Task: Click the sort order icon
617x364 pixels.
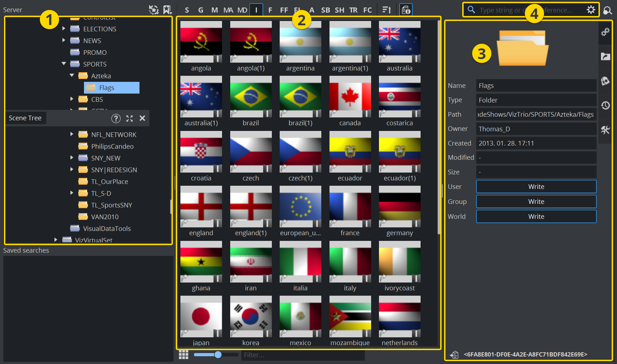Action: [386, 10]
